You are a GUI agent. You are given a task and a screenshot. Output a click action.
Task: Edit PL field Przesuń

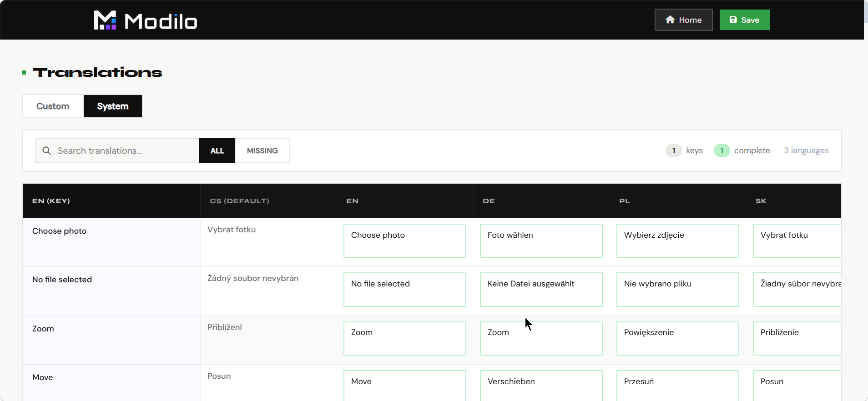point(678,386)
